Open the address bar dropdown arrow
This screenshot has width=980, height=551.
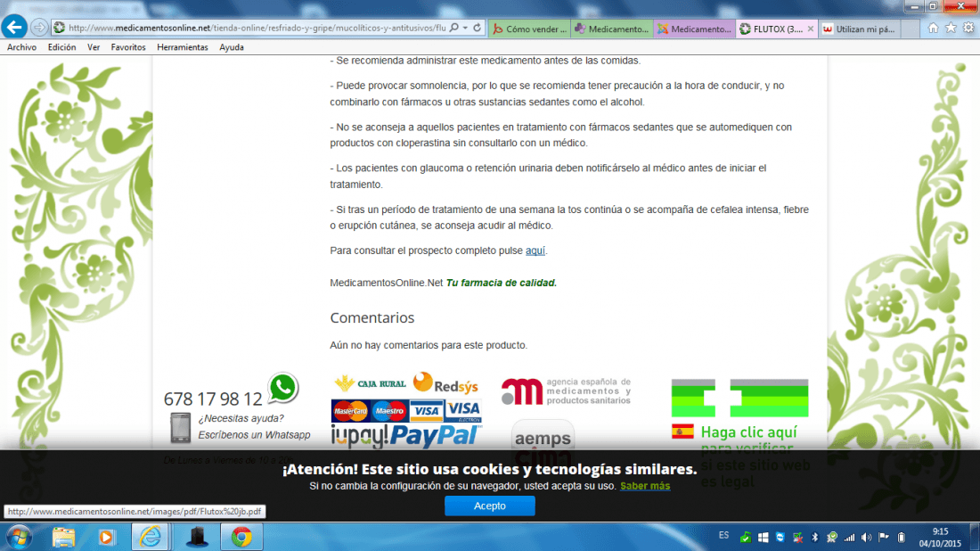click(x=466, y=28)
